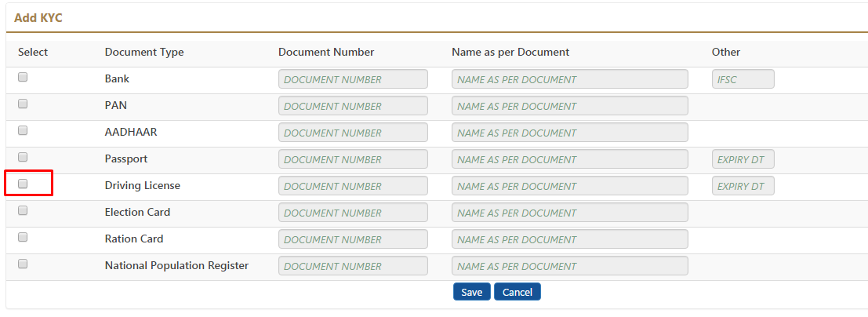Select the Election Card checkbox
This screenshot has width=868, height=317.
(x=23, y=210)
